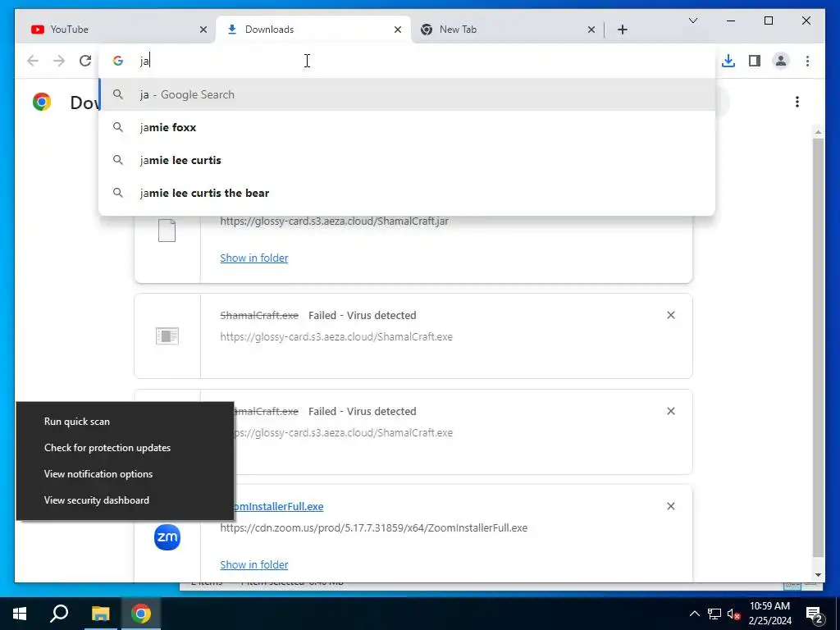This screenshot has height=630, width=840.
Task: Remove first ShamalCraft.exe failed download
Action: [671, 315]
